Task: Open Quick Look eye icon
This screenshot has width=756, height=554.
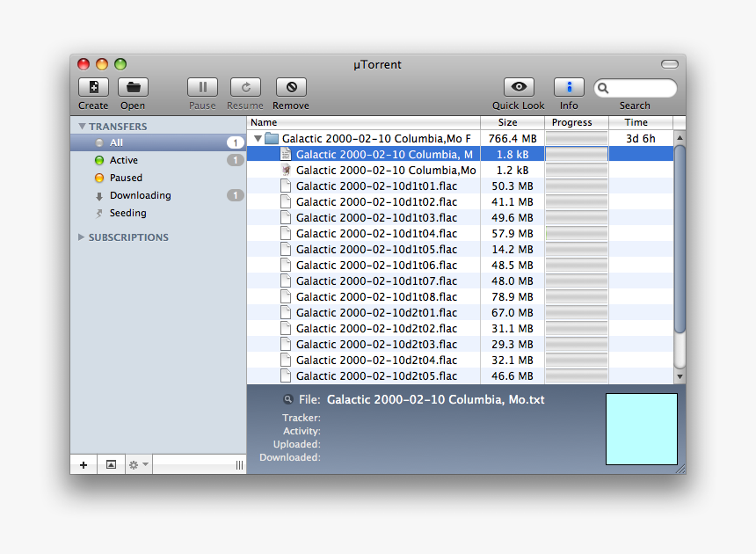Action: (519, 87)
